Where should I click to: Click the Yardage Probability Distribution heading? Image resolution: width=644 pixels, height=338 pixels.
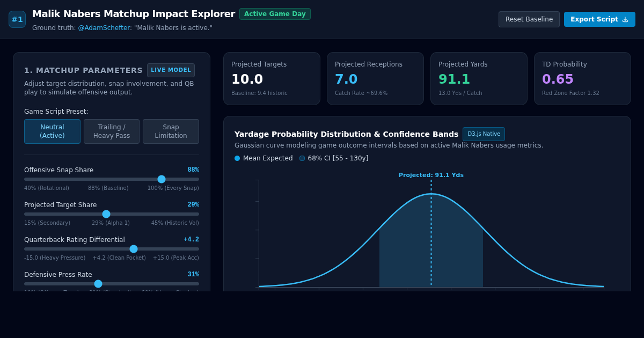[x=346, y=134]
